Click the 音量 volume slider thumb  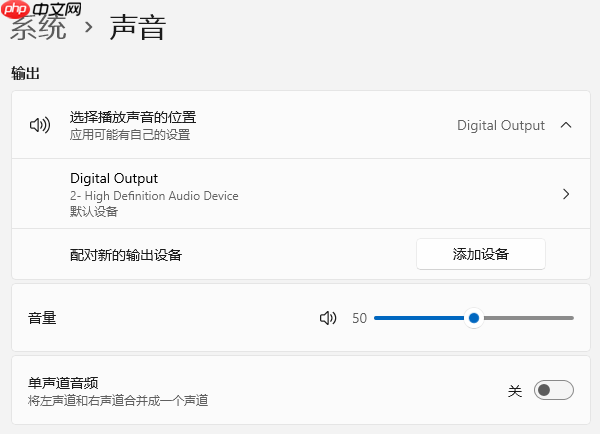[x=474, y=318]
